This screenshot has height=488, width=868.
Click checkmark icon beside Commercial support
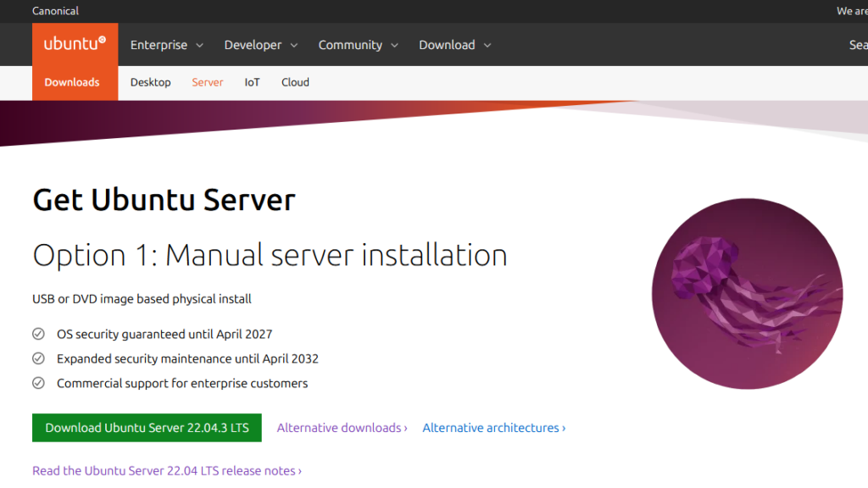tap(38, 383)
